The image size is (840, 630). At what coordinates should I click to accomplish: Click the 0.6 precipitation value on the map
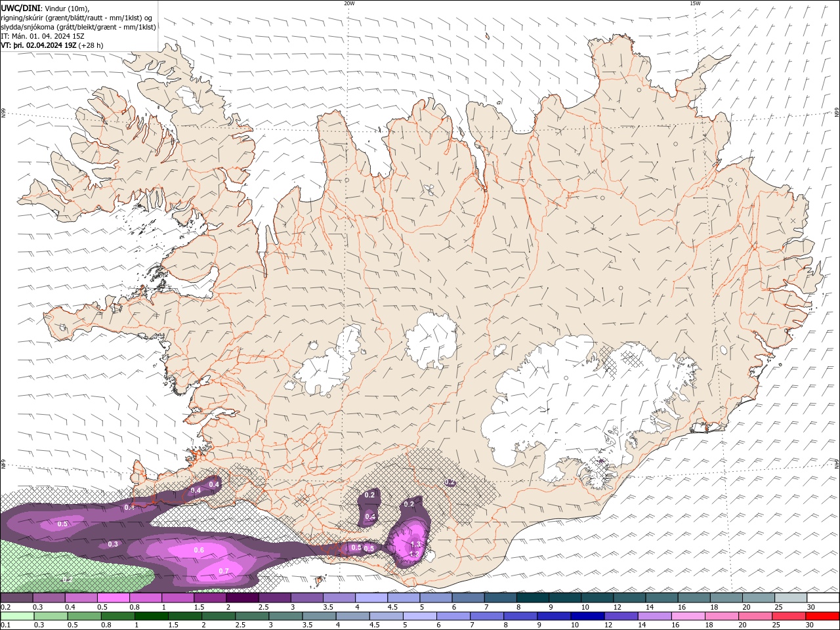[x=199, y=550]
